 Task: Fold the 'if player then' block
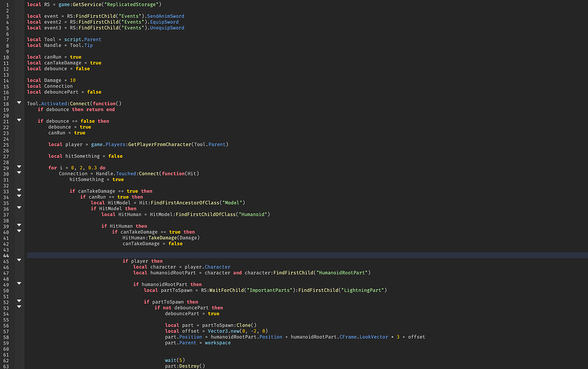[x=19, y=261]
